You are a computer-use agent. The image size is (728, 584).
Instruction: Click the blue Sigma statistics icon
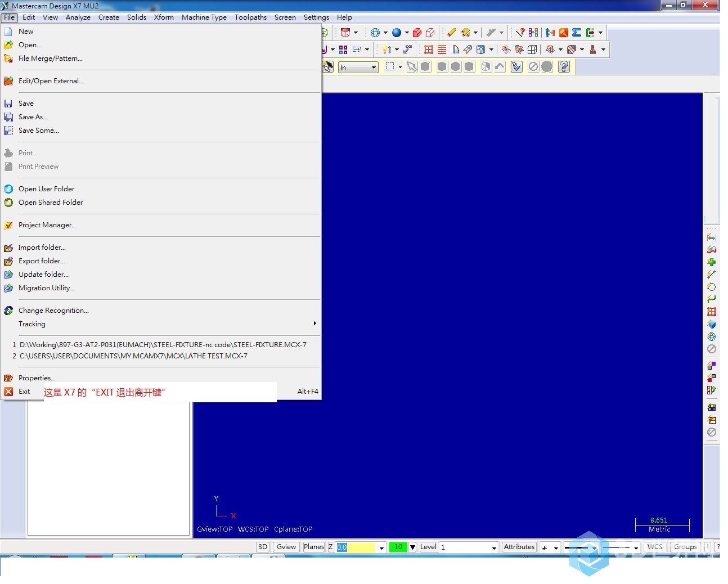point(577,33)
